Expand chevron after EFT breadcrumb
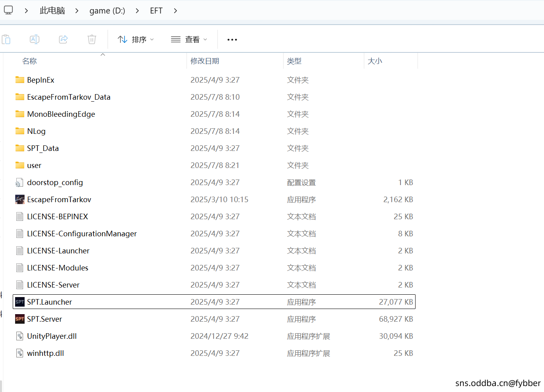The image size is (544, 392). point(175,11)
